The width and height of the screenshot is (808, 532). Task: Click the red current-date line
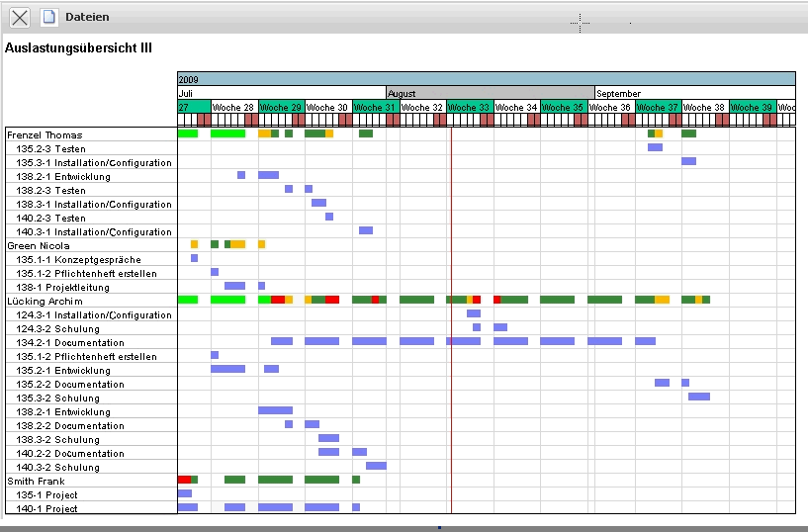451,320
